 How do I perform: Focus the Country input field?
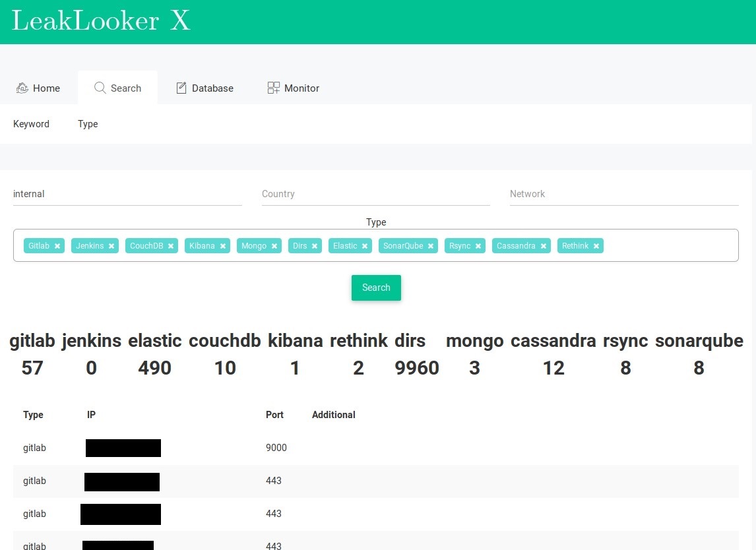pyautogui.click(x=375, y=194)
